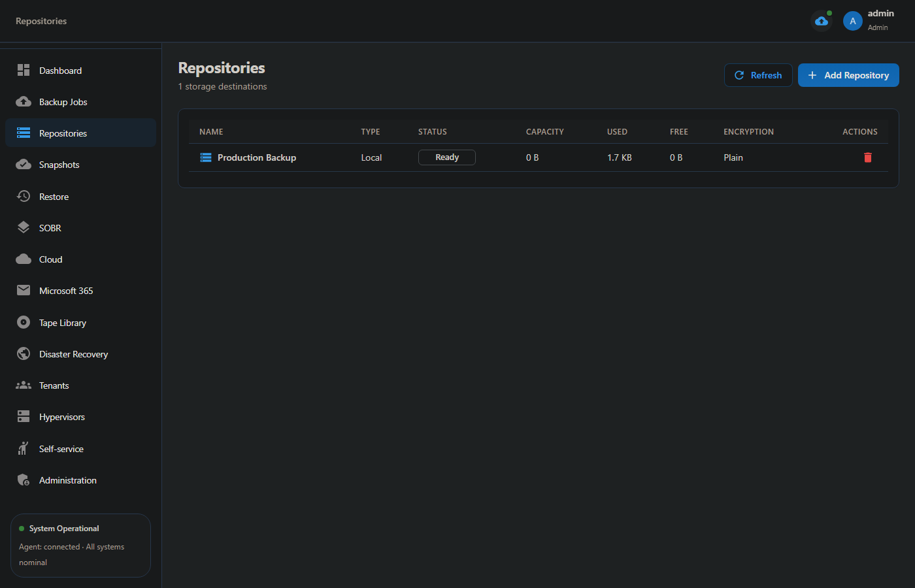Go to Backup Jobs page
This screenshot has height=588, width=915.
pos(80,101)
